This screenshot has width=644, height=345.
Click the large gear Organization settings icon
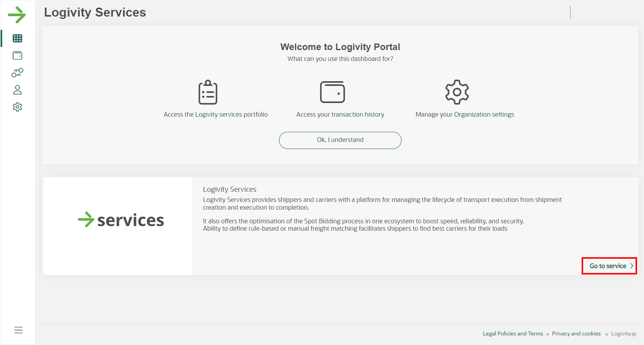[457, 92]
